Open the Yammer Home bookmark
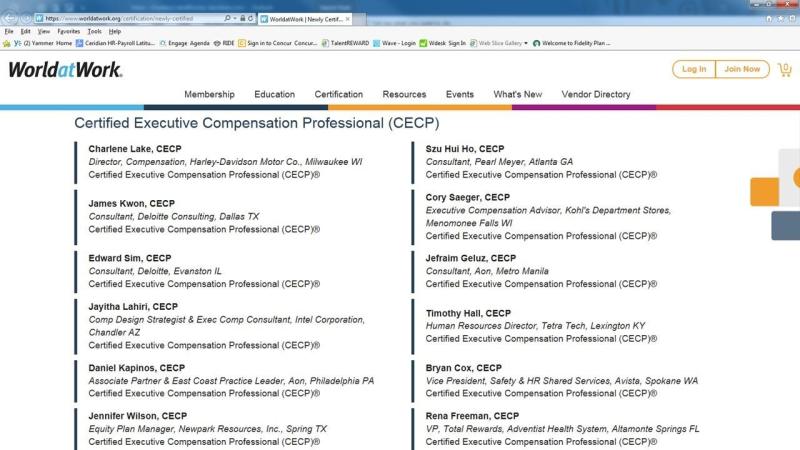Screen dimensions: 800x450 click(x=43, y=43)
